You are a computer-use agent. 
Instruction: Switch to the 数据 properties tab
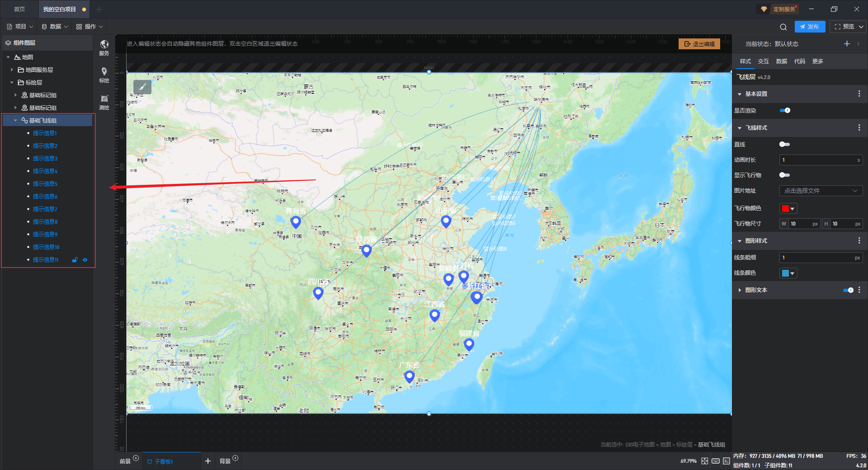coord(782,61)
